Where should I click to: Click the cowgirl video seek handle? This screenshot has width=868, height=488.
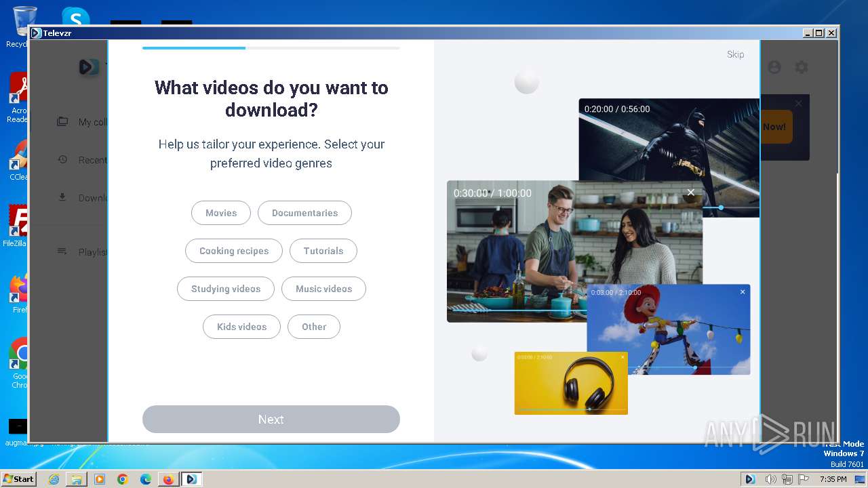click(695, 367)
